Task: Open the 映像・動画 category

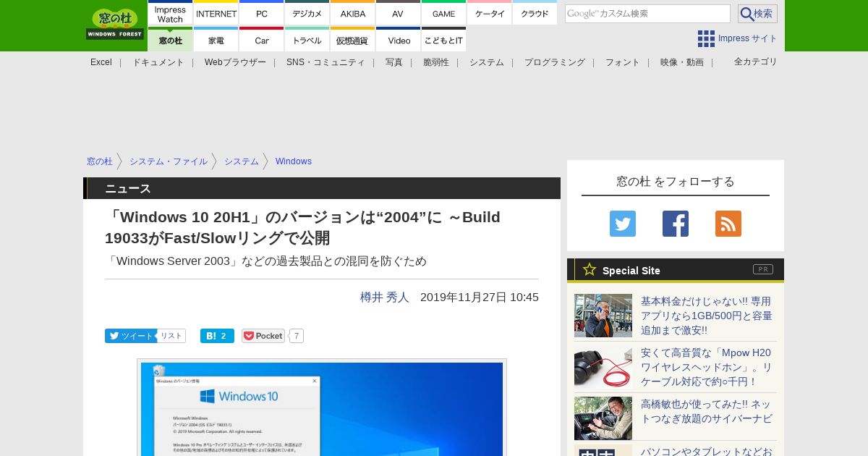Action: pyautogui.click(x=682, y=62)
